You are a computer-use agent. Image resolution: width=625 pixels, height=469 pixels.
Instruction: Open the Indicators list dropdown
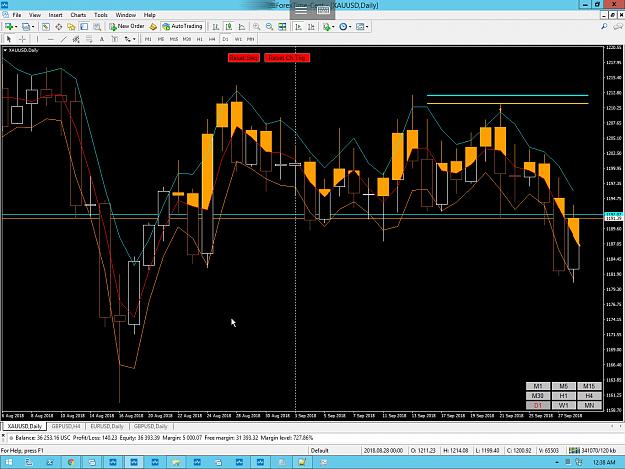tap(328, 27)
